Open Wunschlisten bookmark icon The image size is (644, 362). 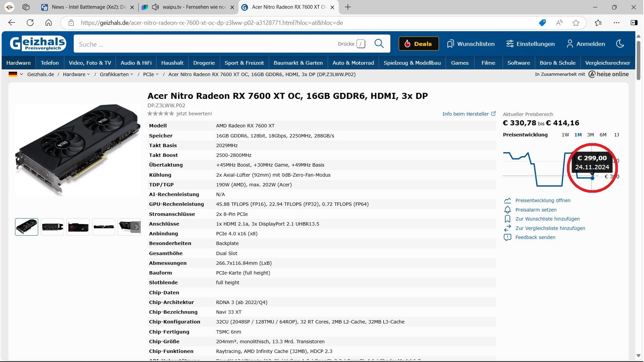(450, 44)
